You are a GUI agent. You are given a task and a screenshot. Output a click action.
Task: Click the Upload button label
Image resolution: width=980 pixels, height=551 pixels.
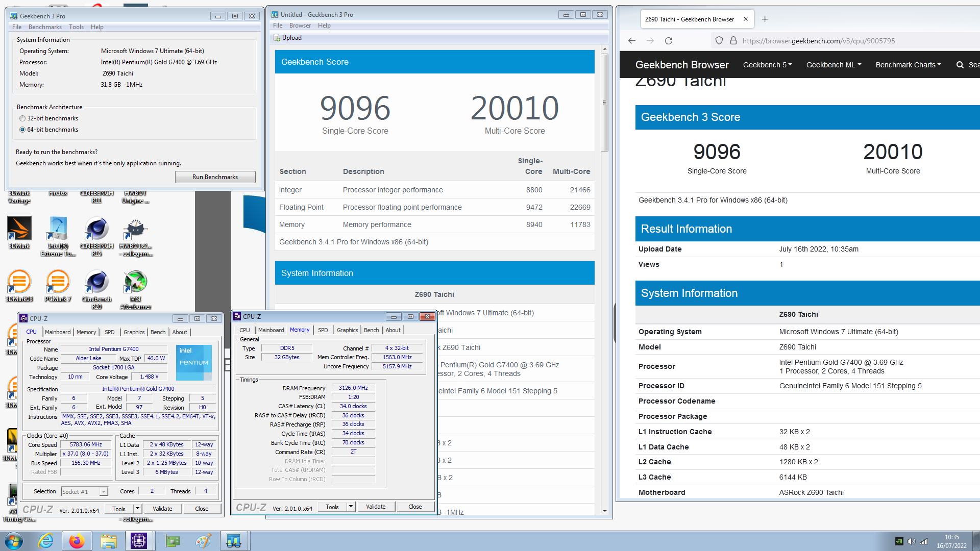[292, 38]
